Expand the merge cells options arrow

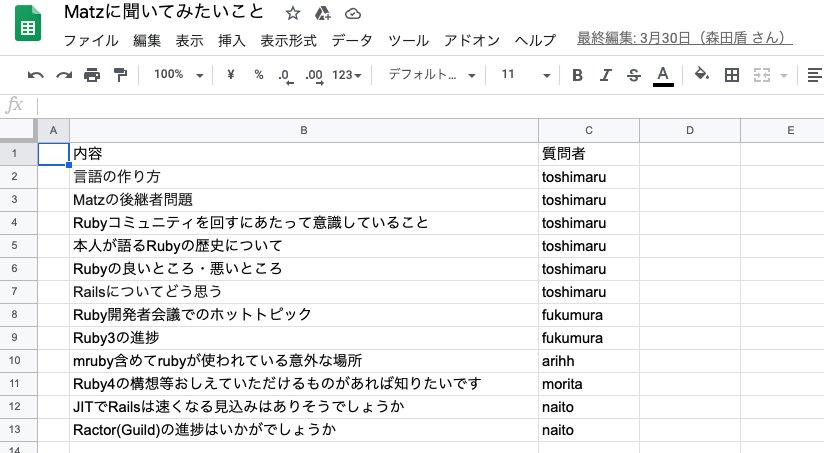click(x=784, y=76)
